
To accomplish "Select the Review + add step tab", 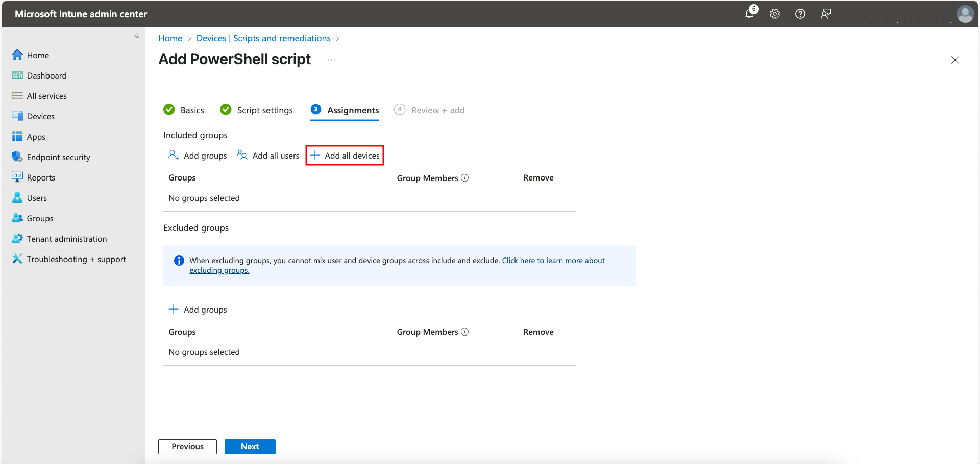I will (x=429, y=110).
